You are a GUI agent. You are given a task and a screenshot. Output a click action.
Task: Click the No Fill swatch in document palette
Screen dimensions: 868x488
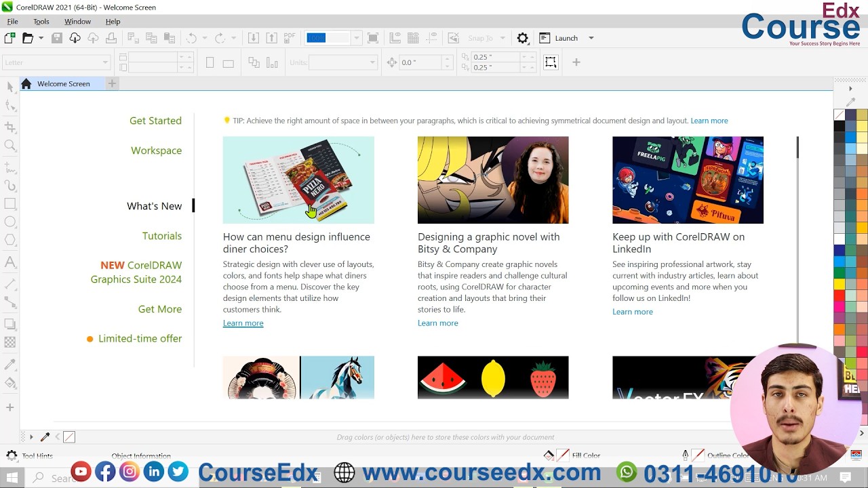pos(69,437)
